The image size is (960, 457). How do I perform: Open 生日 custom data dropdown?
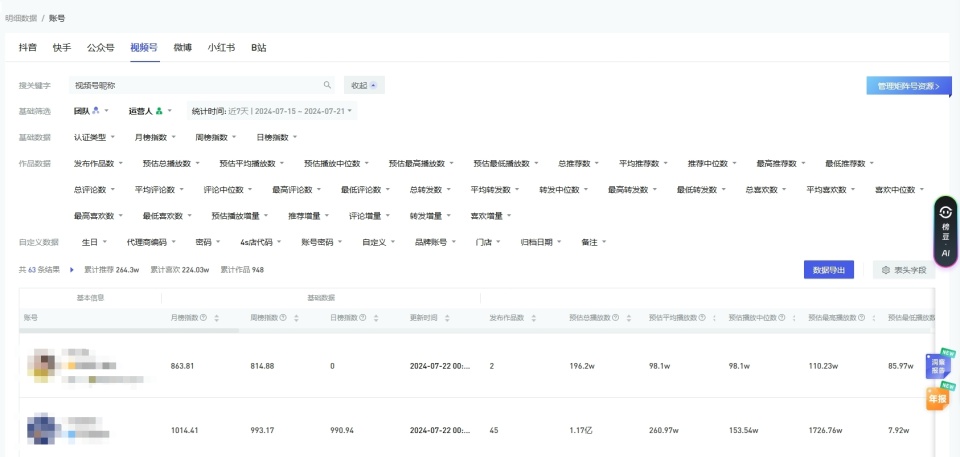coord(94,242)
